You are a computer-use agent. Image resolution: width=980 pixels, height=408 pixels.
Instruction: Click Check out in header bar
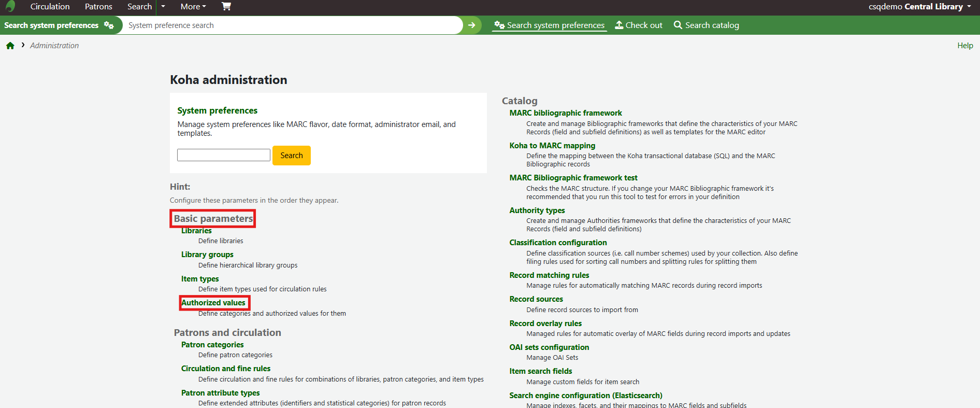click(x=639, y=25)
